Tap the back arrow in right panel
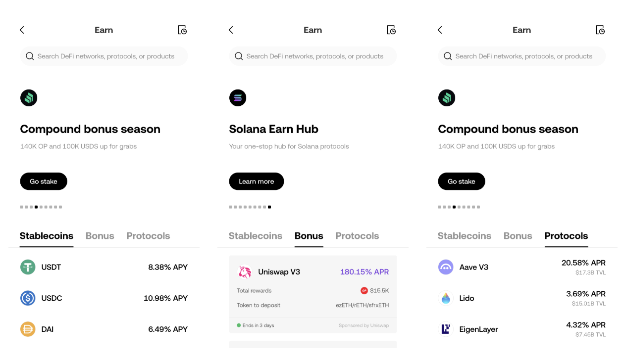 click(x=440, y=30)
